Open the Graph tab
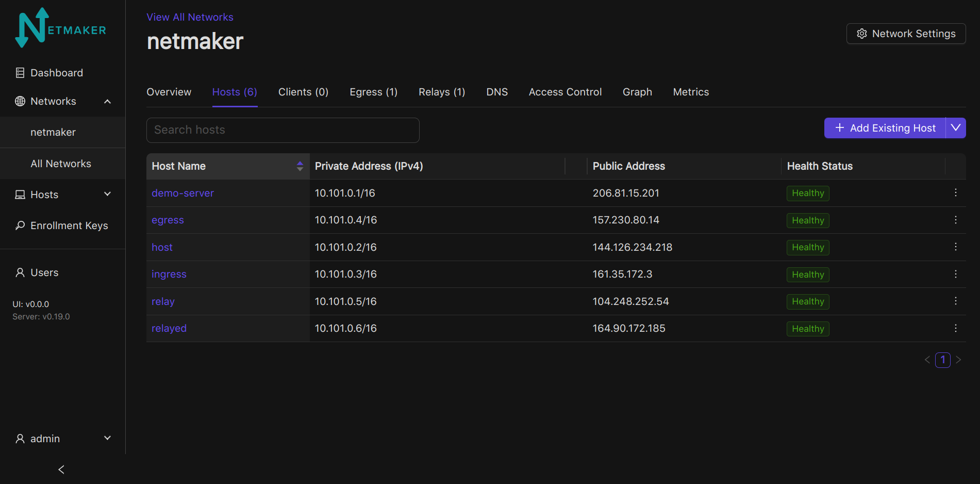The height and width of the screenshot is (484, 980). (x=637, y=92)
